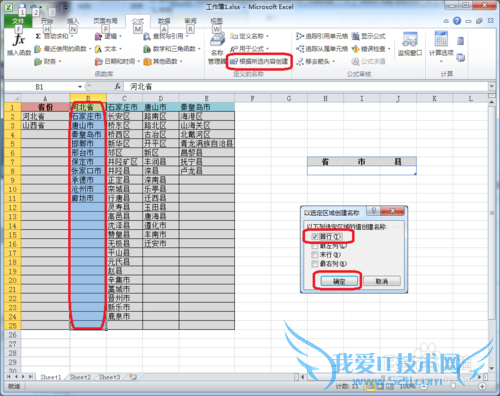
Task: Click column F header
Action: pyautogui.click(x=252, y=98)
